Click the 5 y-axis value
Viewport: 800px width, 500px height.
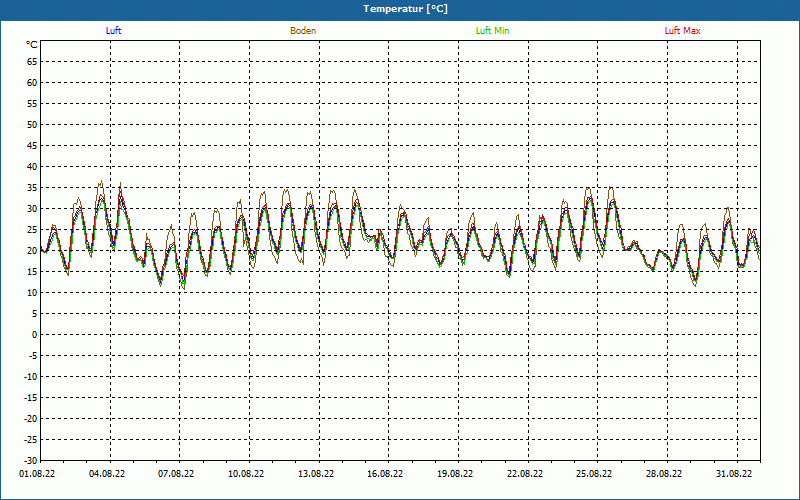pos(35,314)
